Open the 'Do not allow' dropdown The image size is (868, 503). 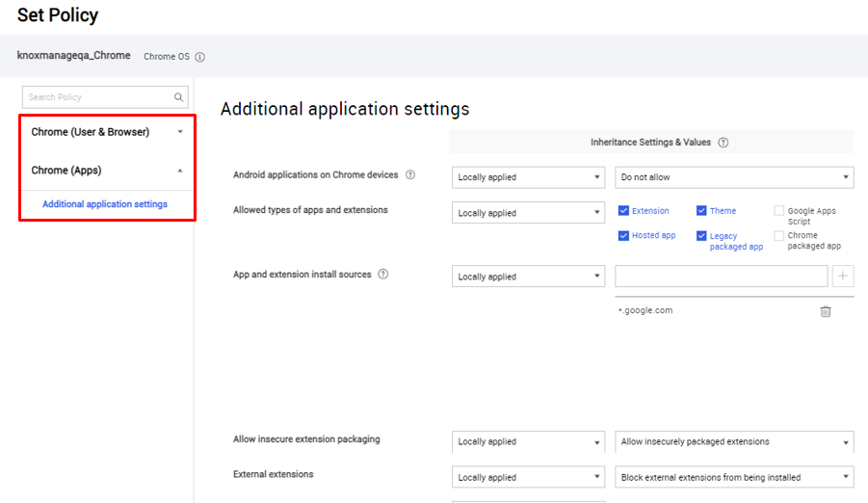pyautogui.click(x=734, y=177)
